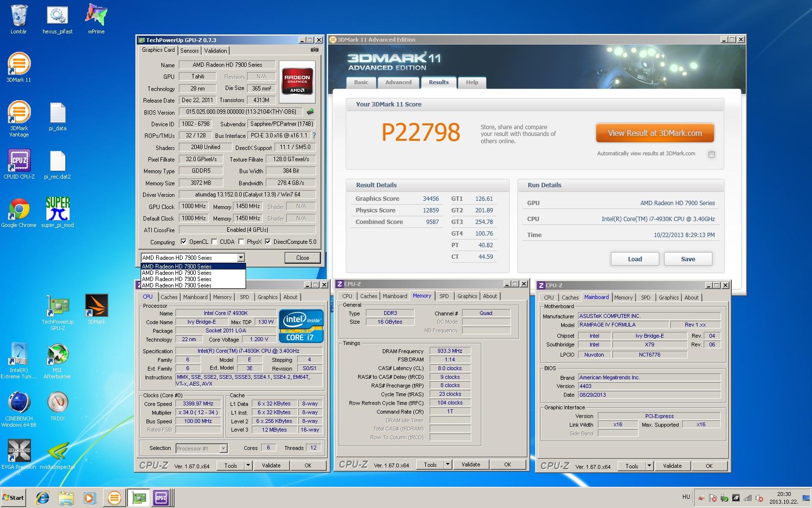This screenshot has width=812, height=508.
Task: Select the Intel Extreme Tuning desktop shortcut
Action: (x=19, y=360)
